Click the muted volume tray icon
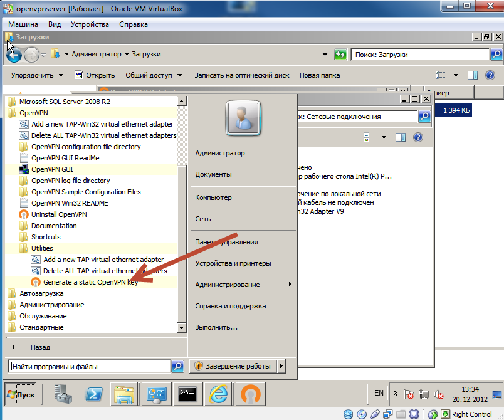Image resolution: width=504 pixels, height=420 pixels. click(438, 394)
